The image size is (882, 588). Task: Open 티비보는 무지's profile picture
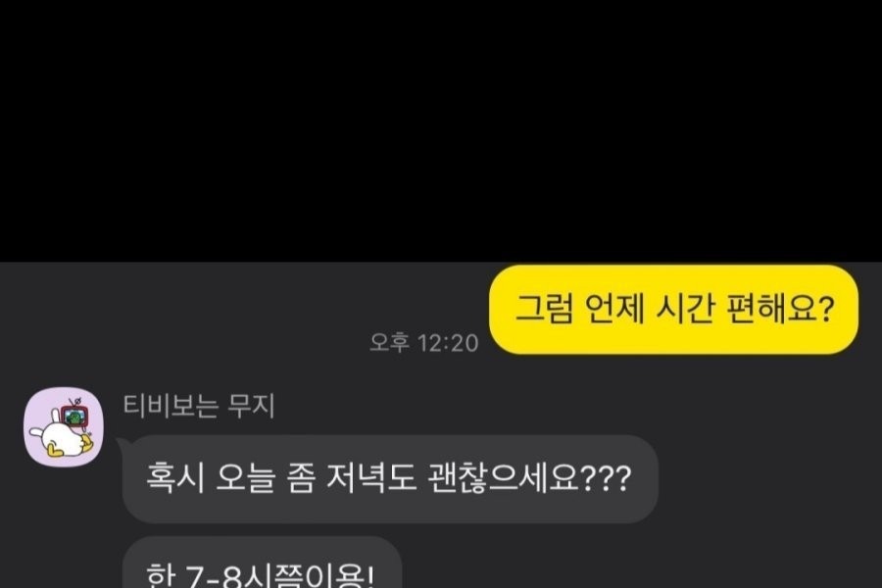coord(64,426)
